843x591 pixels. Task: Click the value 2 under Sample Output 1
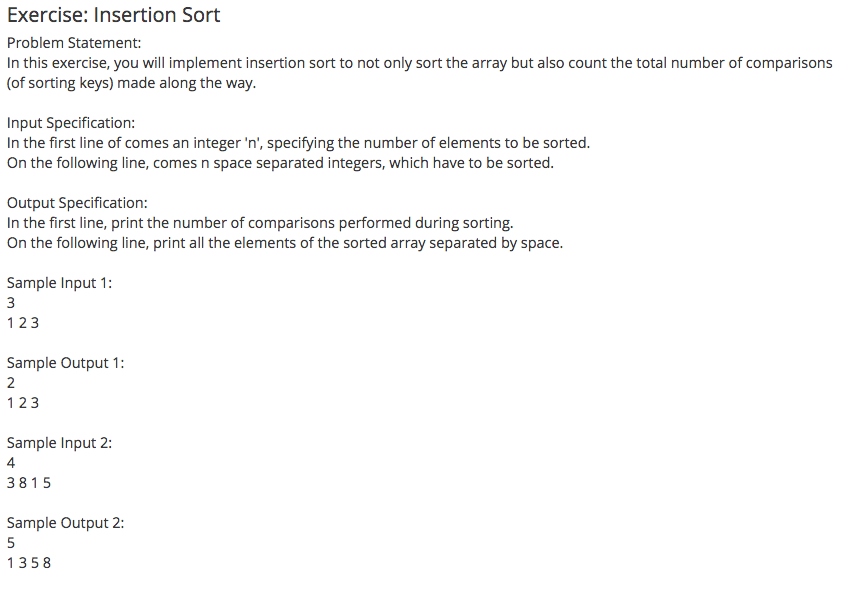[x=11, y=383]
